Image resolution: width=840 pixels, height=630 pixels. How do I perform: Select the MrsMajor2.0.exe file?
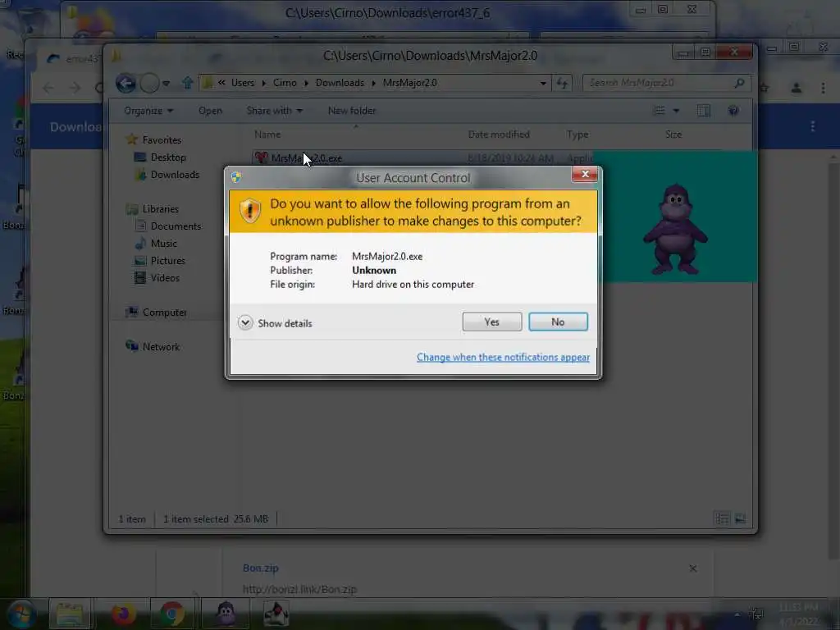[306, 158]
